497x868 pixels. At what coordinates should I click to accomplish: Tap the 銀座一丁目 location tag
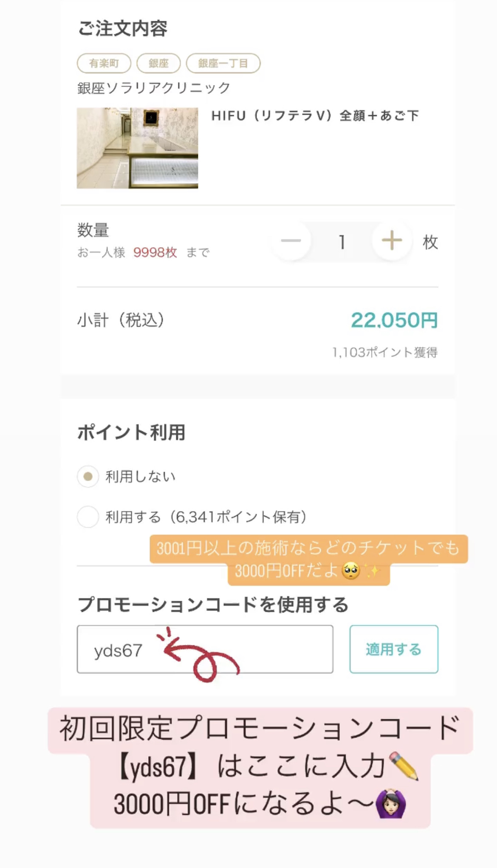(x=223, y=63)
